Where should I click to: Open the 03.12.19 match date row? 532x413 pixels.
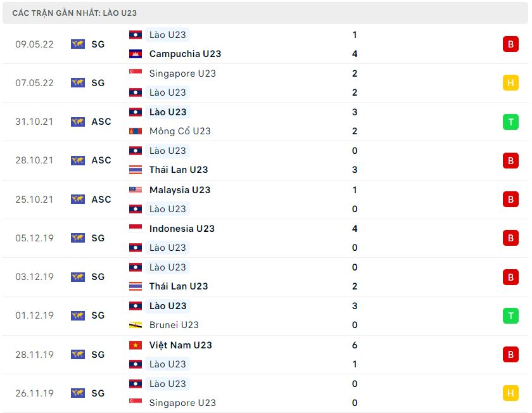pyautogui.click(x=265, y=277)
